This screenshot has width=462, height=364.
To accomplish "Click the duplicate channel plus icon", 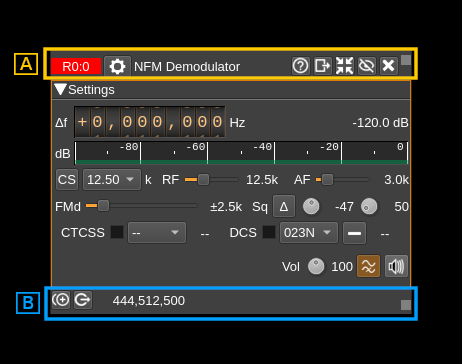I will 61,300.
